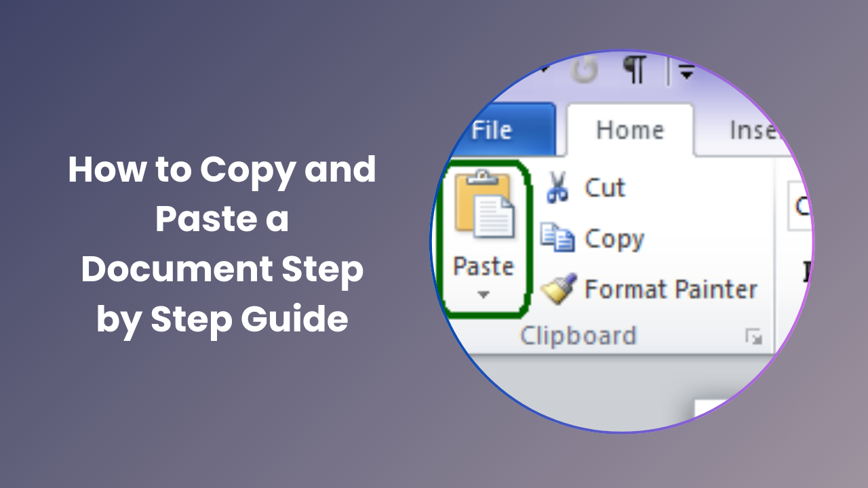Screen dimensions: 868x488
Task: Activate the Format Painter paintbrush icon
Action: (x=557, y=287)
